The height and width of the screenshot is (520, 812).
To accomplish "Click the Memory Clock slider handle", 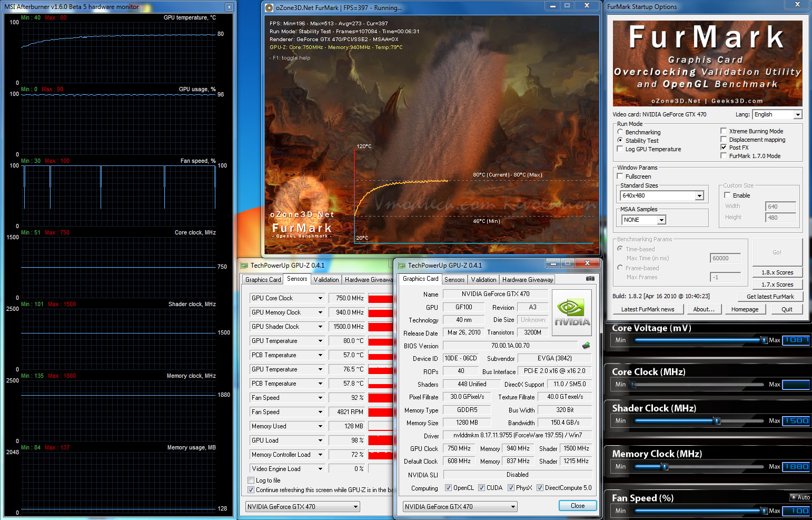I will tap(665, 467).
